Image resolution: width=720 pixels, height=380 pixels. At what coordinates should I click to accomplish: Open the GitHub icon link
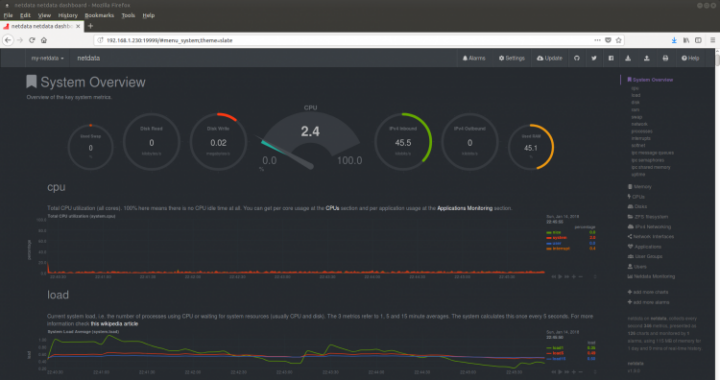pyautogui.click(x=577, y=58)
